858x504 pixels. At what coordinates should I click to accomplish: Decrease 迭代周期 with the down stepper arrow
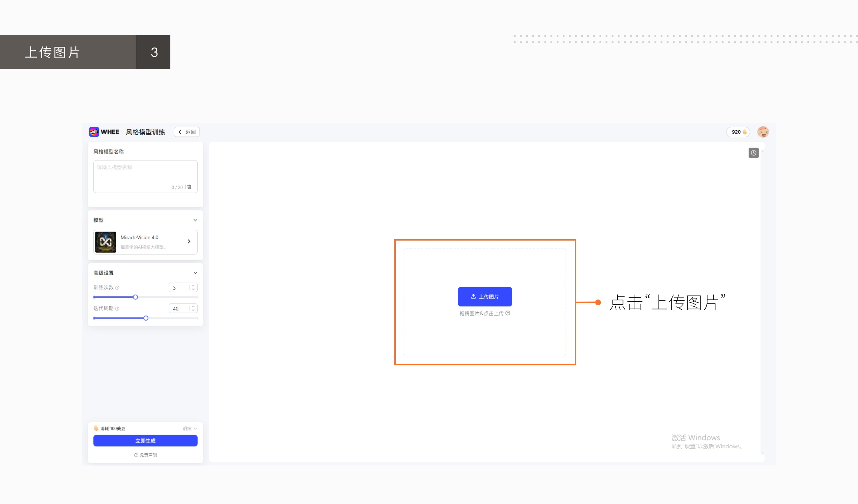(193, 310)
